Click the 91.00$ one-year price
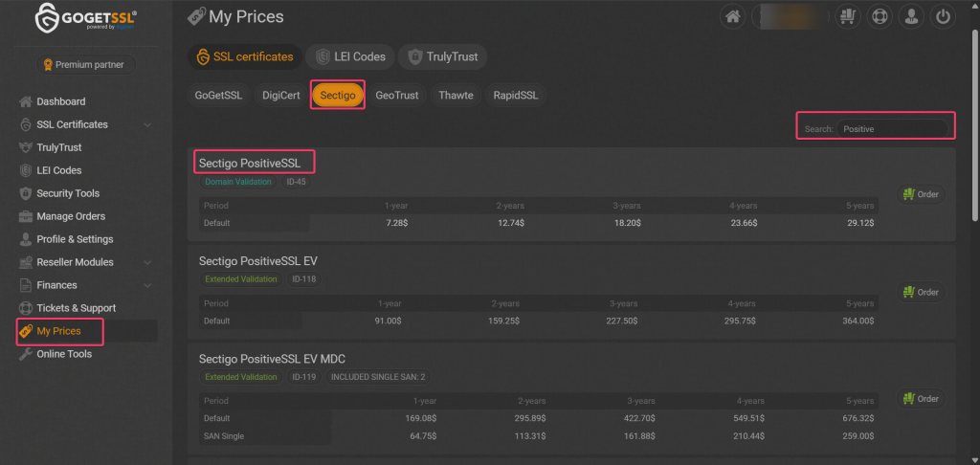The height and width of the screenshot is (465, 980). pyautogui.click(x=389, y=321)
